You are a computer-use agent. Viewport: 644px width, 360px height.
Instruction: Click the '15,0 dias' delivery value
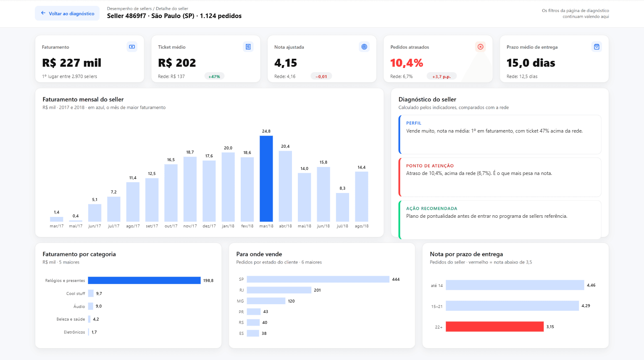(531, 63)
